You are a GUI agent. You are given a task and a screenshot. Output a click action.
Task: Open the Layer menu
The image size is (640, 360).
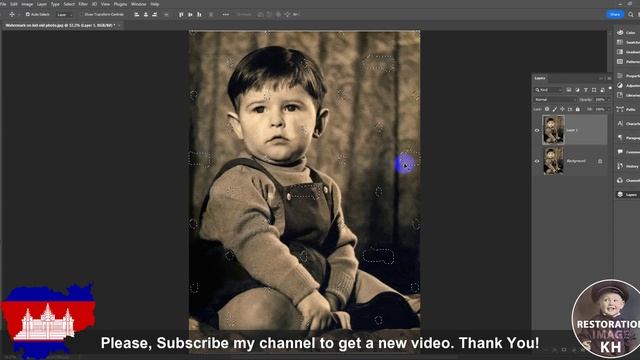42,4
